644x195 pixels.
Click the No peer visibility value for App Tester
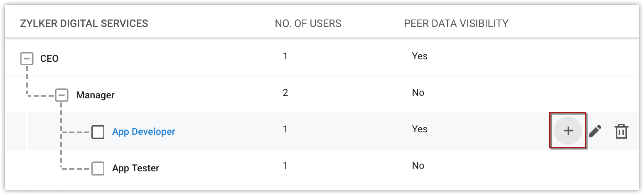(418, 166)
